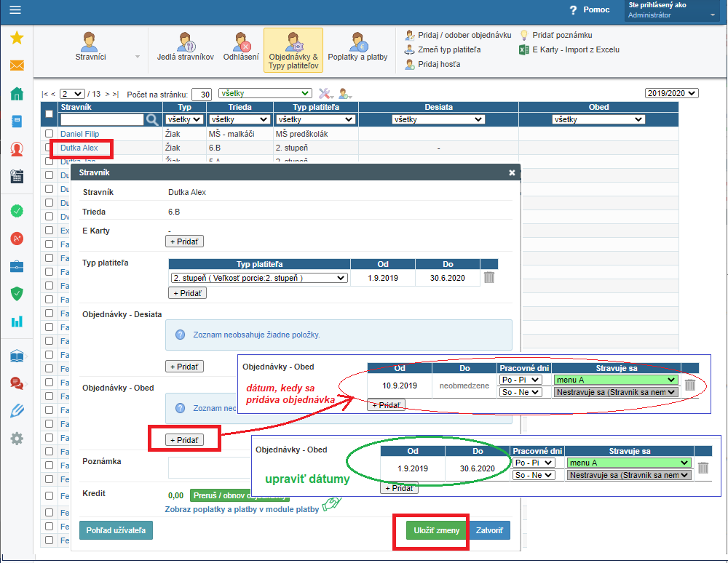728x563 pixels.
Task: Check the box beside Dutka Alex
Action: click(x=49, y=148)
